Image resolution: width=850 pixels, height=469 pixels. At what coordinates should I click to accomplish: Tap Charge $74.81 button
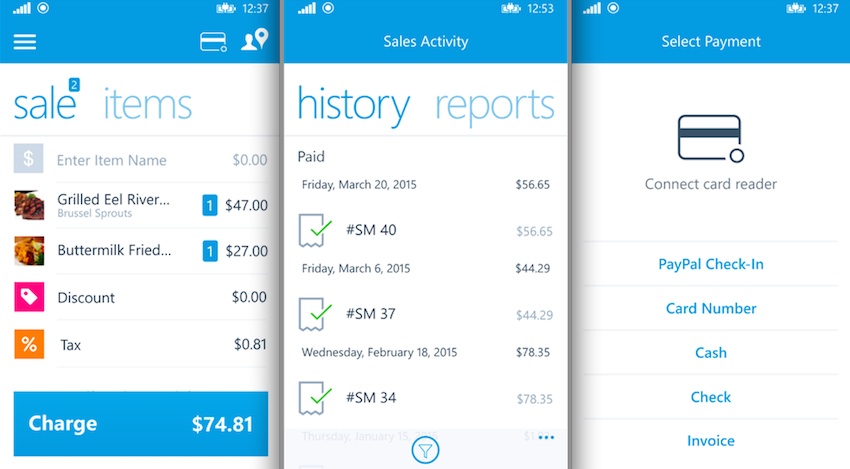(141, 423)
